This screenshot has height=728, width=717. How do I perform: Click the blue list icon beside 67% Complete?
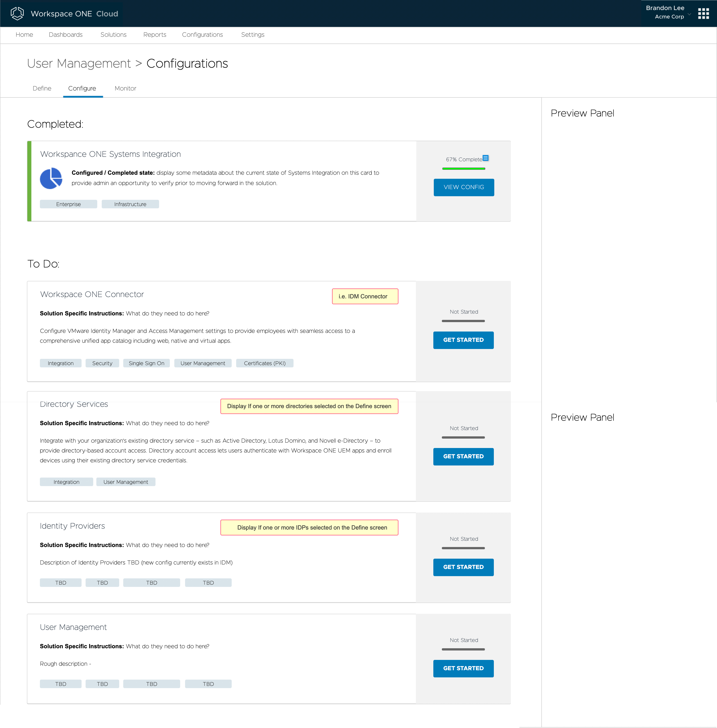(485, 158)
